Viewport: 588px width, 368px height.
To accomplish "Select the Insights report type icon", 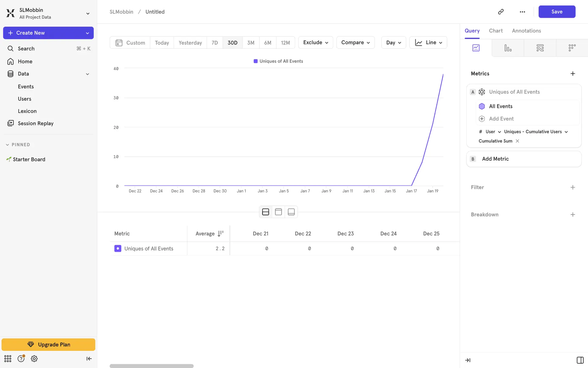I will tap(476, 48).
